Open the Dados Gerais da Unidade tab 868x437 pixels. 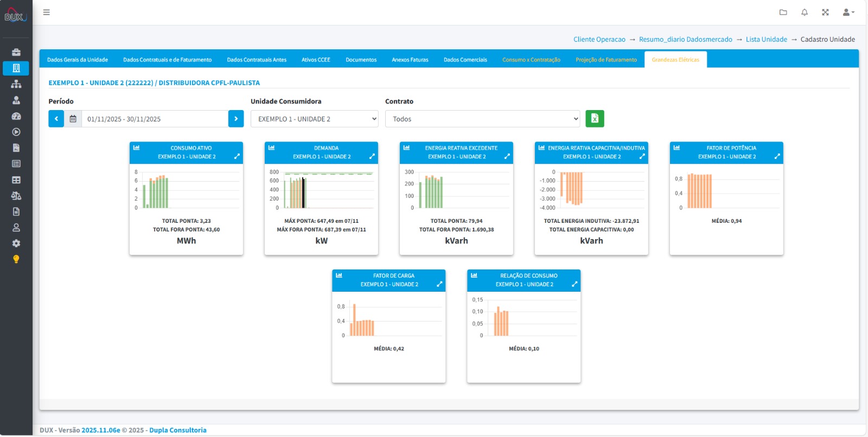point(78,60)
